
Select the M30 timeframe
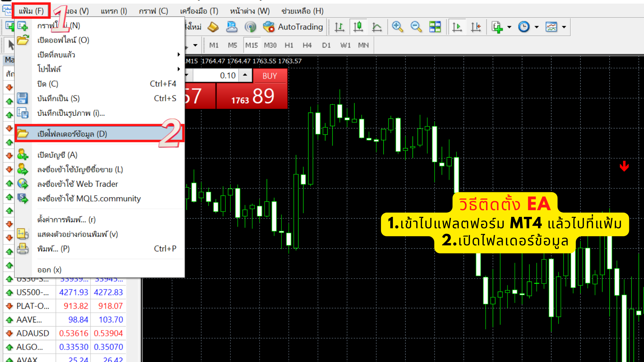(x=270, y=45)
